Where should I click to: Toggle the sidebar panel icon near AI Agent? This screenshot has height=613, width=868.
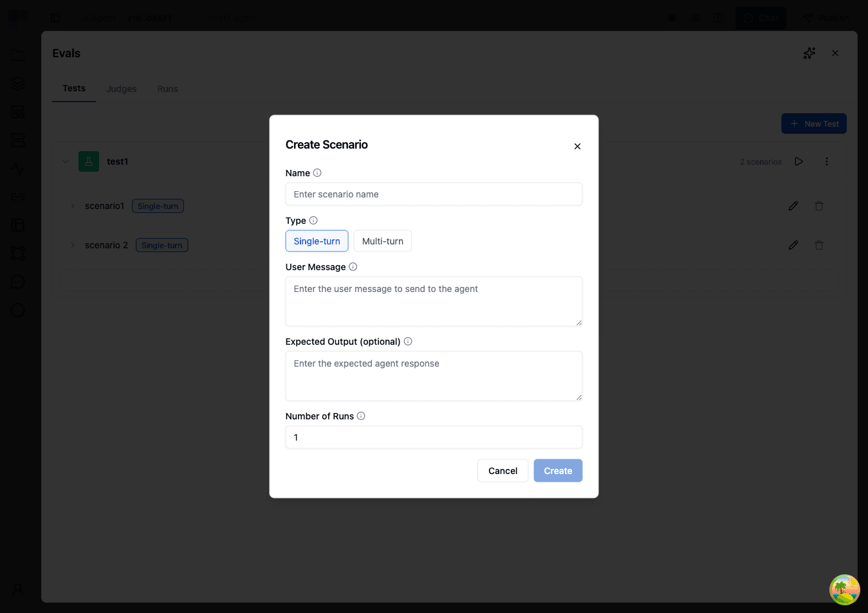[56, 17]
